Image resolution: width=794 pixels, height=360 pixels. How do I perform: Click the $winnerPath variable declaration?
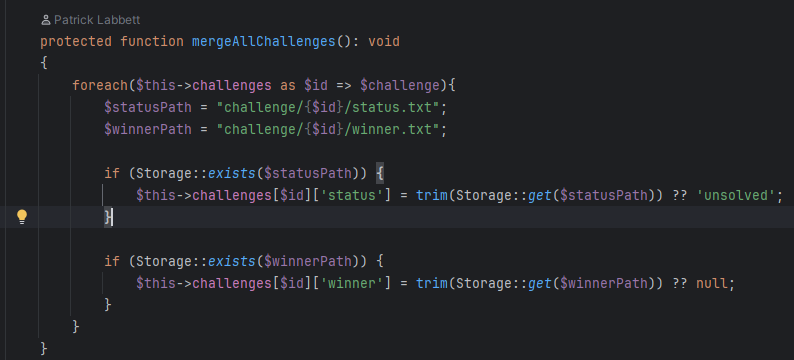point(148,130)
